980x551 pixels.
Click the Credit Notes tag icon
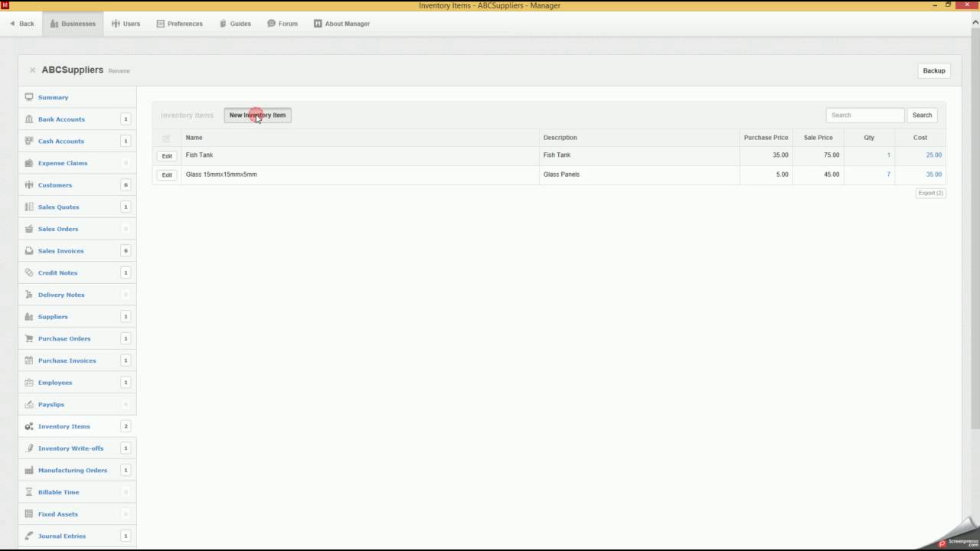[29, 272]
